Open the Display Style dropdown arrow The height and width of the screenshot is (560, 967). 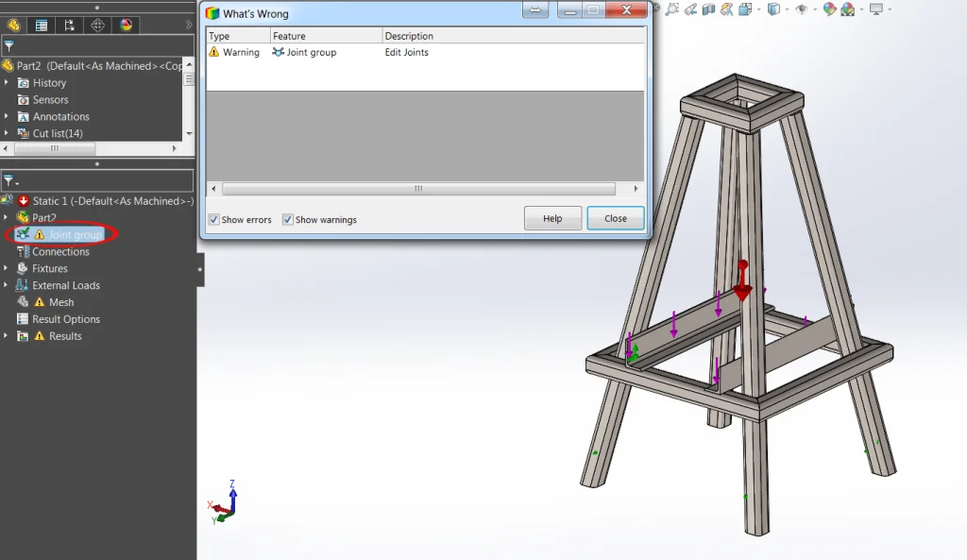click(786, 8)
